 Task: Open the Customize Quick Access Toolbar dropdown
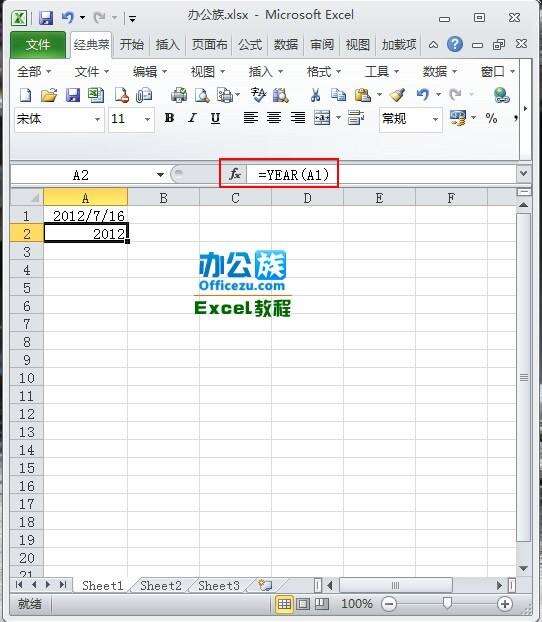click(x=133, y=18)
